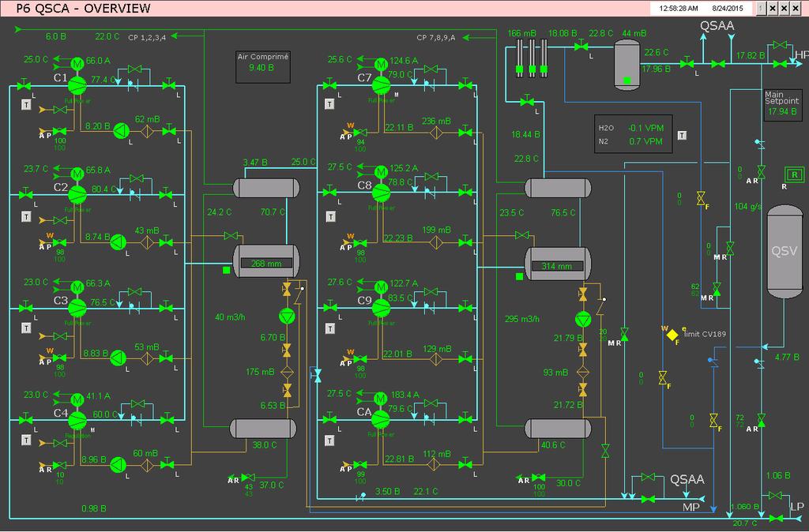
Task: Click the T button next to H2O/N2 panel
Action: [x=682, y=136]
